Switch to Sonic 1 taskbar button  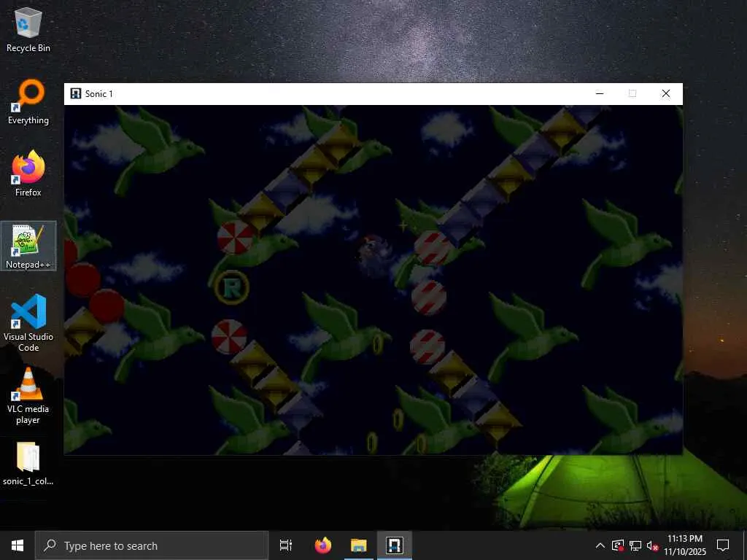[395, 545]
